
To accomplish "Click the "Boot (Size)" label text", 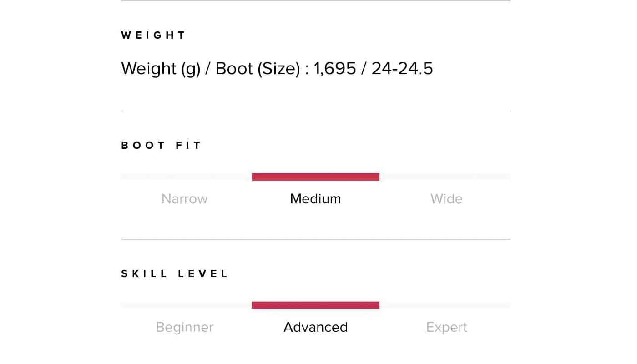I will (258, 69).
